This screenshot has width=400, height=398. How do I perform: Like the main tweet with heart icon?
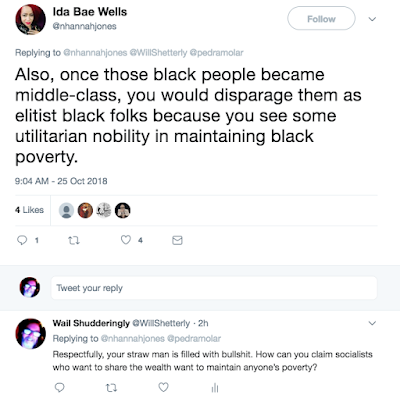point(126,240)
